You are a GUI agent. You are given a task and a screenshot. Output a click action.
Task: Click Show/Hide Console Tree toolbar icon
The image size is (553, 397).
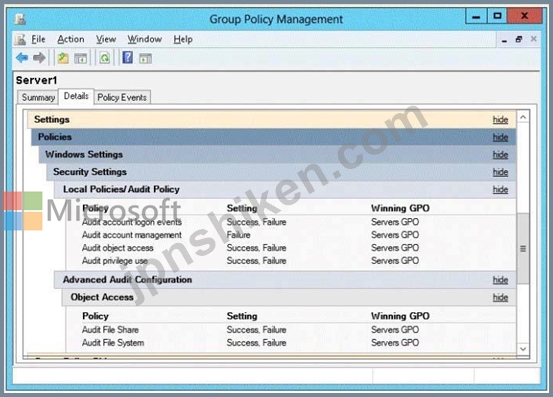pyautogui.click(x=80, y=58)
